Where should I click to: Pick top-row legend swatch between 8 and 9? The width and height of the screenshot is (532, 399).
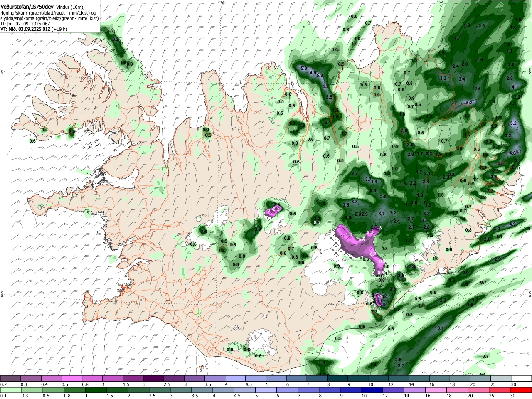point(337,378)
